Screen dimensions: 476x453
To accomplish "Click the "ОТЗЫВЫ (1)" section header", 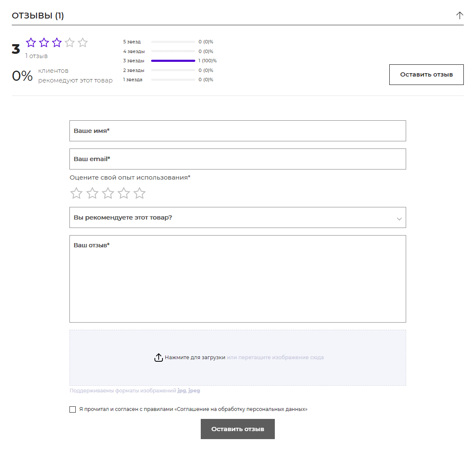I will click(38, 16).
